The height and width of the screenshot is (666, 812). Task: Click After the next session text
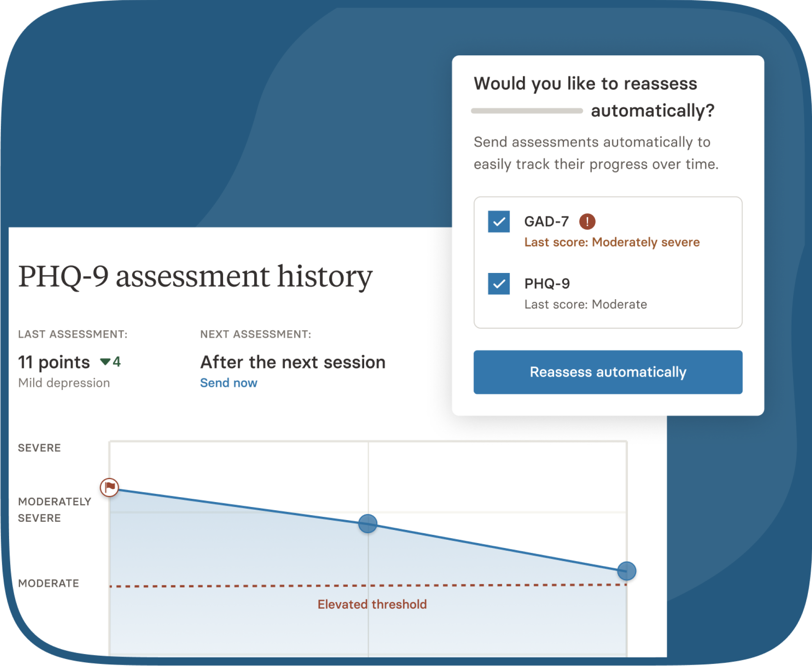click(x=293, y=362)
